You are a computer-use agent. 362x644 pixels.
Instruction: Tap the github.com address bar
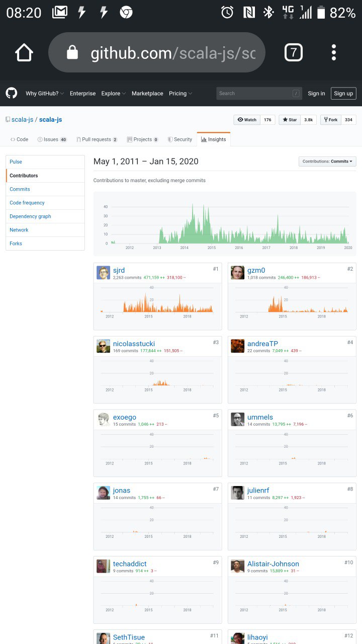click(x=157, y=52)
